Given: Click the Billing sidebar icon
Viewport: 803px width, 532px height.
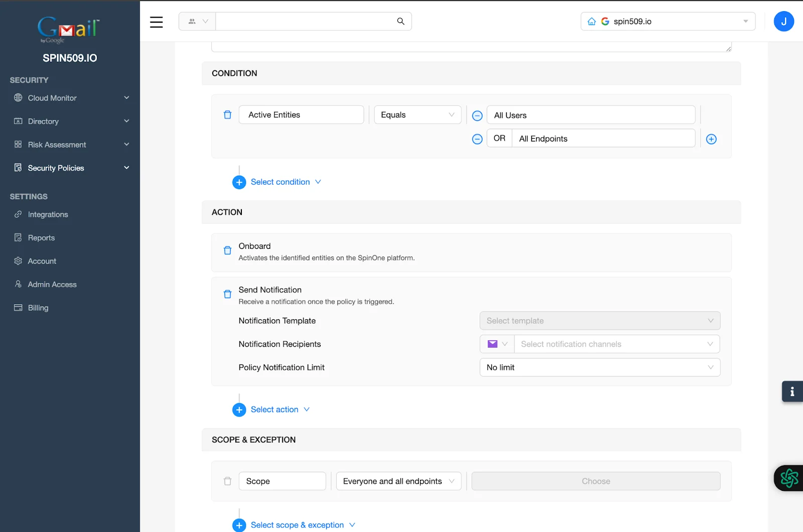Looking at the screenshot, I should [18, 307].
